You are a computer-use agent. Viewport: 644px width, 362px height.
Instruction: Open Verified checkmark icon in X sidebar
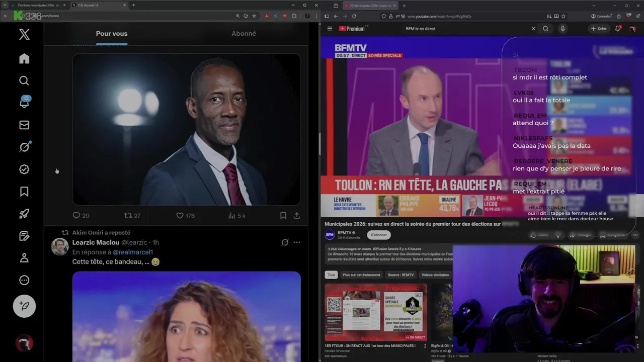pyautogui.click(x=24, y=169)
